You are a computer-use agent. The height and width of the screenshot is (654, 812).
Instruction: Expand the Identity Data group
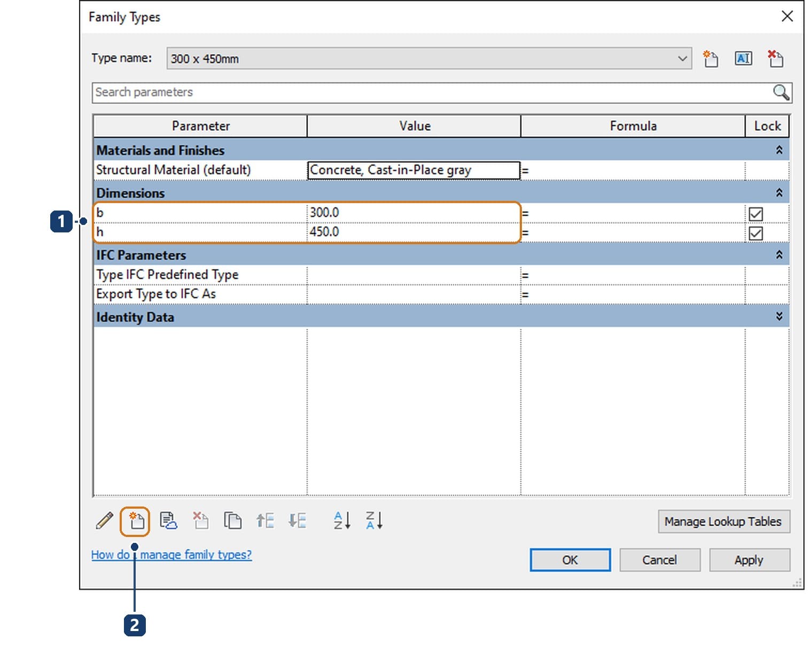(x=779, y=317)
